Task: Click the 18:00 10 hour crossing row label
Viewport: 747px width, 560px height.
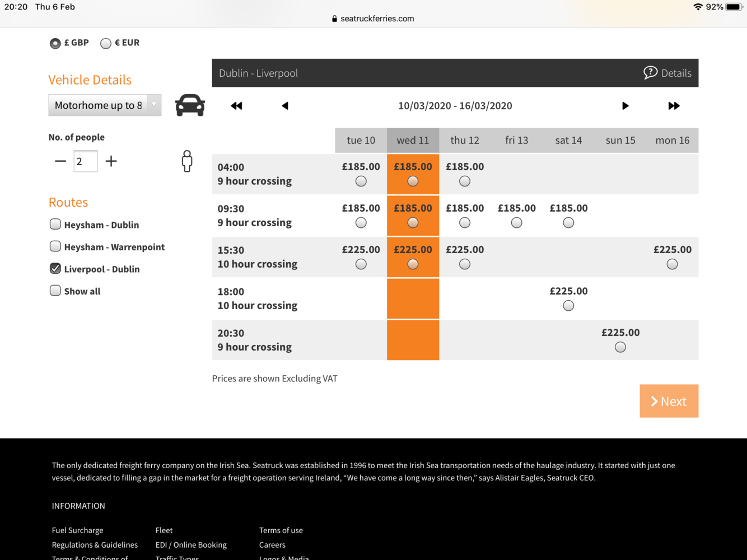Action: pyautogui.click(x=258, y=298)
